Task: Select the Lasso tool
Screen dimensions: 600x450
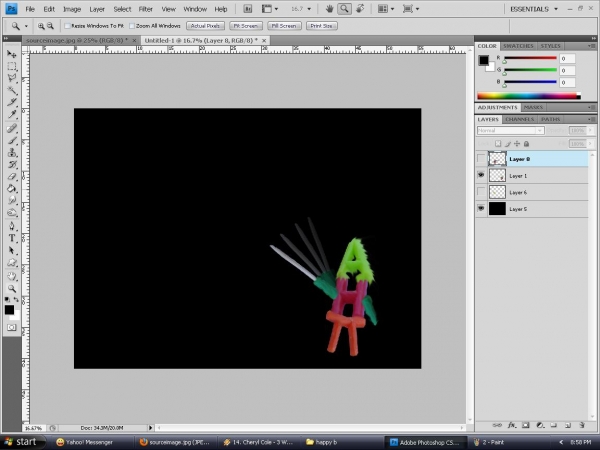Action: click(x=12, y=78)
